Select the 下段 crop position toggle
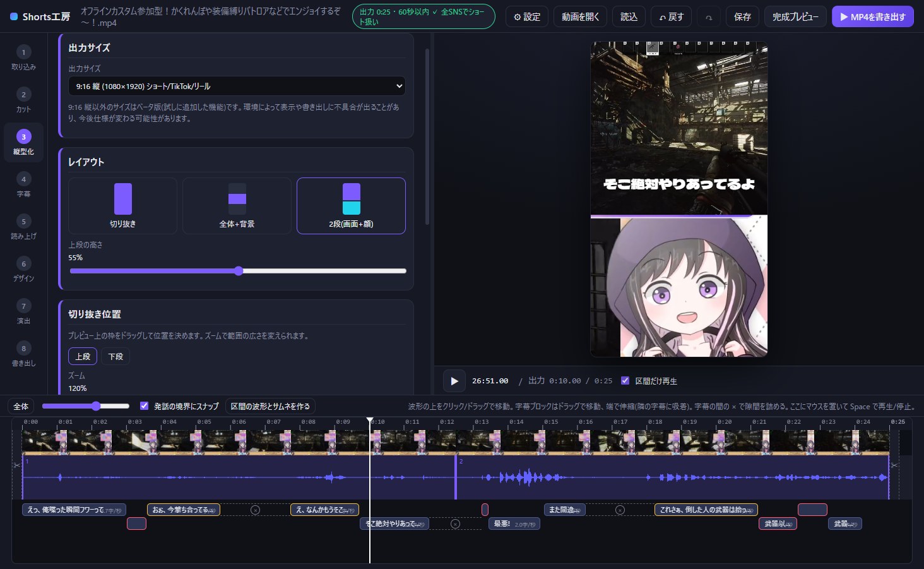 [x=115, y=356]
